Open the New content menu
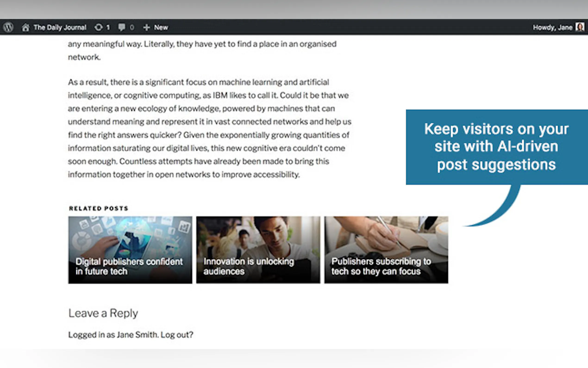Viewport: 588px width, 368px height. (x=161, y=28)
